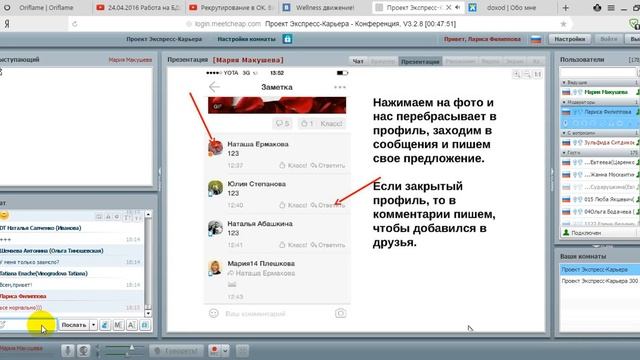Viewport: 640px width, 360px height.
Task: Click the Послать send button
Action: 74,325
